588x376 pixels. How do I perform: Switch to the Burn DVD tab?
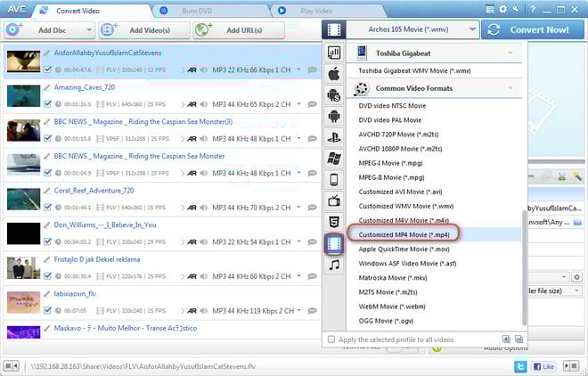[x=211, y=11]
